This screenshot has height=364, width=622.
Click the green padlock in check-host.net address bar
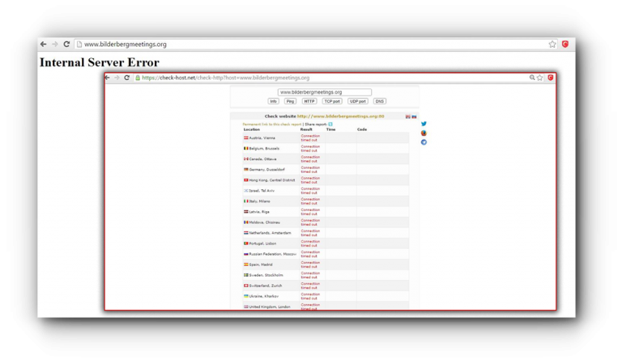click(138, 78)
